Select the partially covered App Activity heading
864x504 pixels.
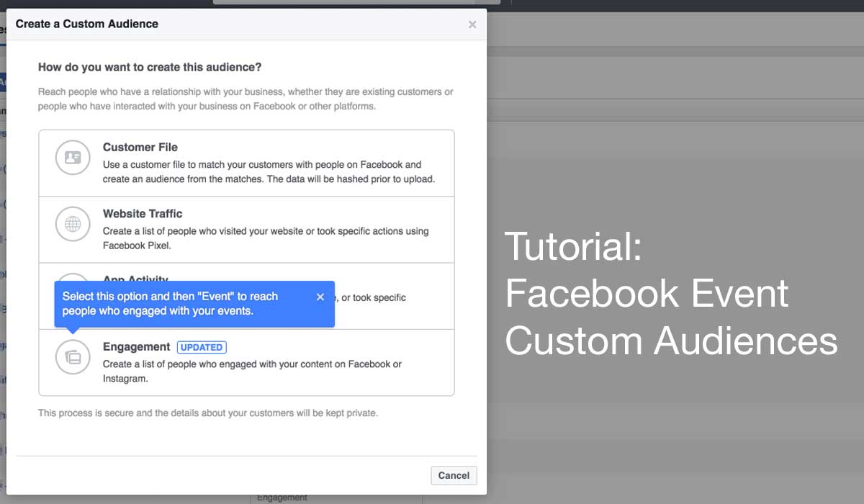135,278
